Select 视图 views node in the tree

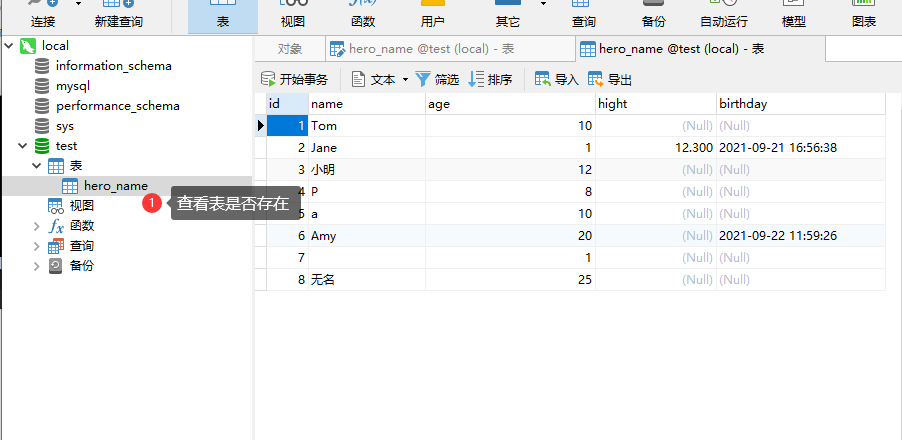coord(81,206)
